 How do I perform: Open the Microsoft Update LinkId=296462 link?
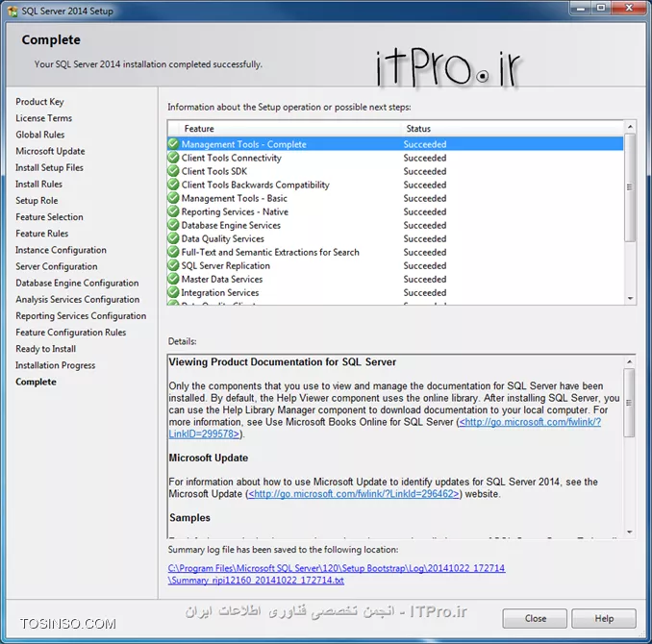(354, 494)
